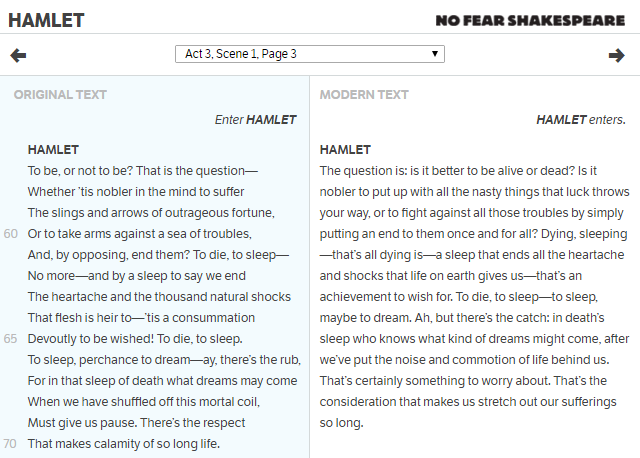Click line number 70 marker
The image size is (640, 458).
pyautogui.click(x=10, y=444)
